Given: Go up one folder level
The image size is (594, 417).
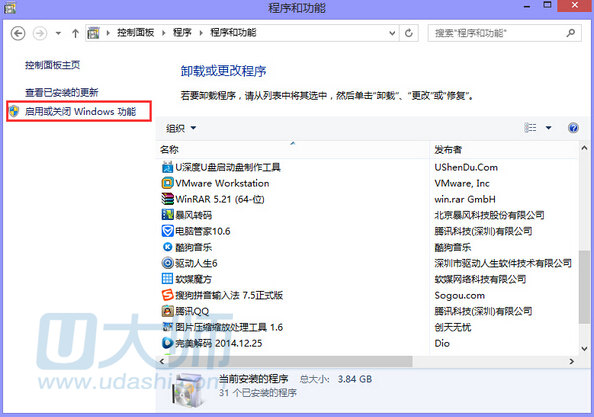Looking at the screenshot, I should (x=75, y=33).
